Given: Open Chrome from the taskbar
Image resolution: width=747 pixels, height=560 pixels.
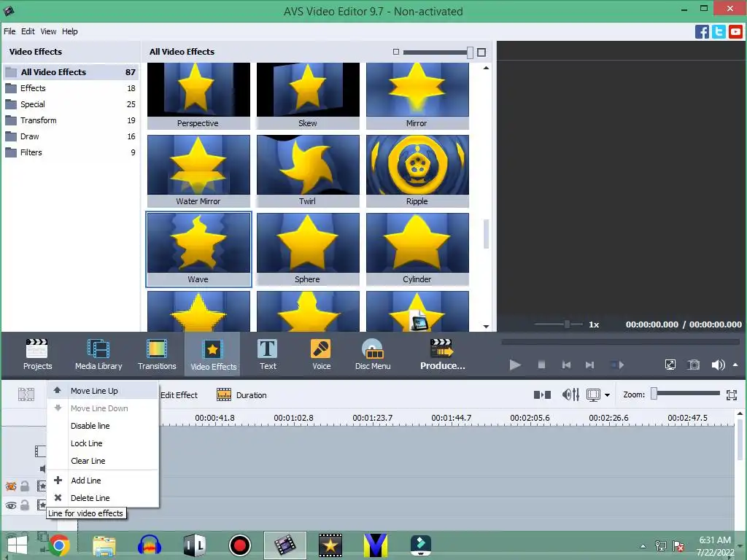Looking at the screenshot, I should (59, 545).
